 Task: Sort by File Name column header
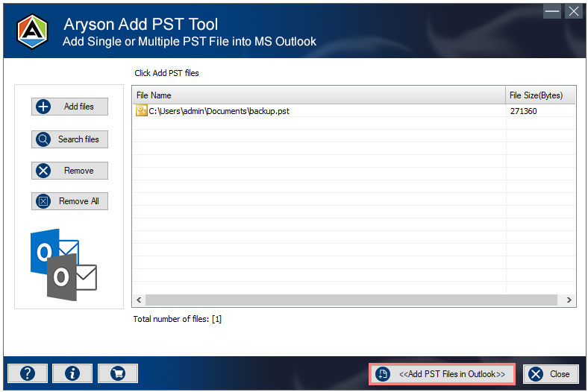(x=319, y=95)
